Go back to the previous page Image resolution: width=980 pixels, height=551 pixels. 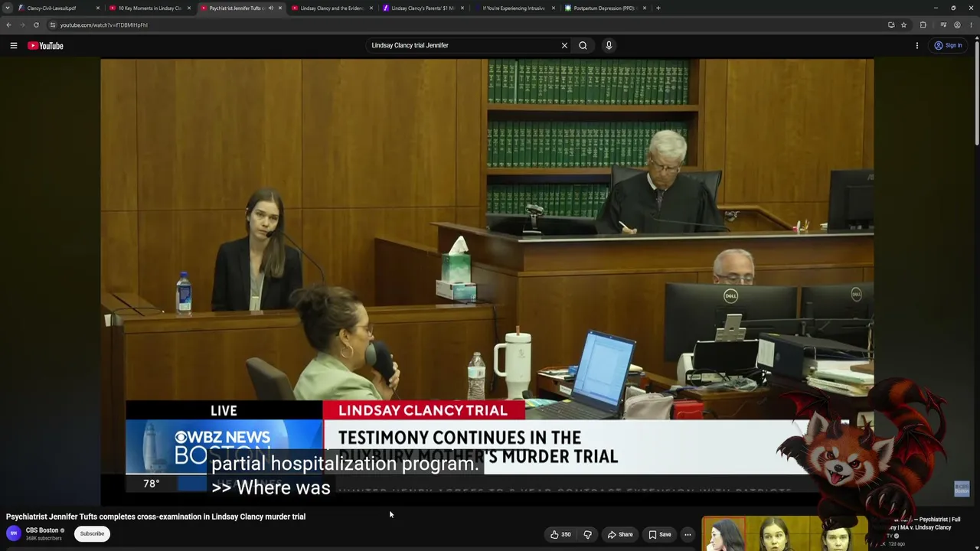point(8,25)
